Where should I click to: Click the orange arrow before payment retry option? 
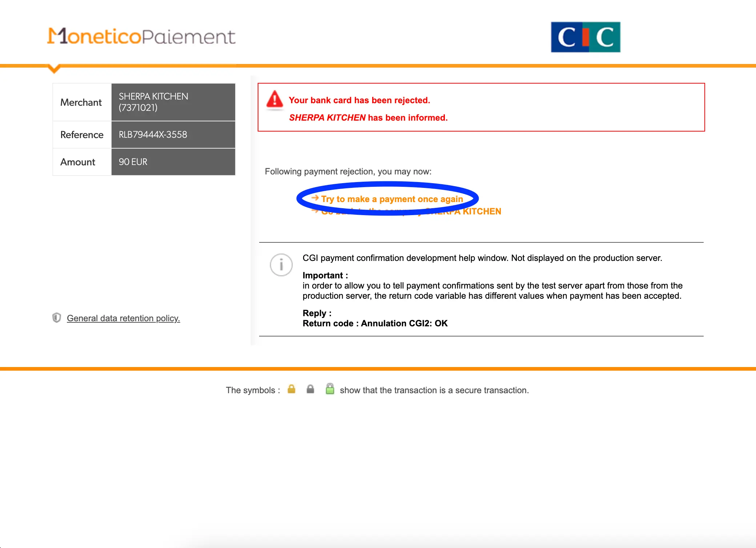pyautogui.click(x=315, y=198)
